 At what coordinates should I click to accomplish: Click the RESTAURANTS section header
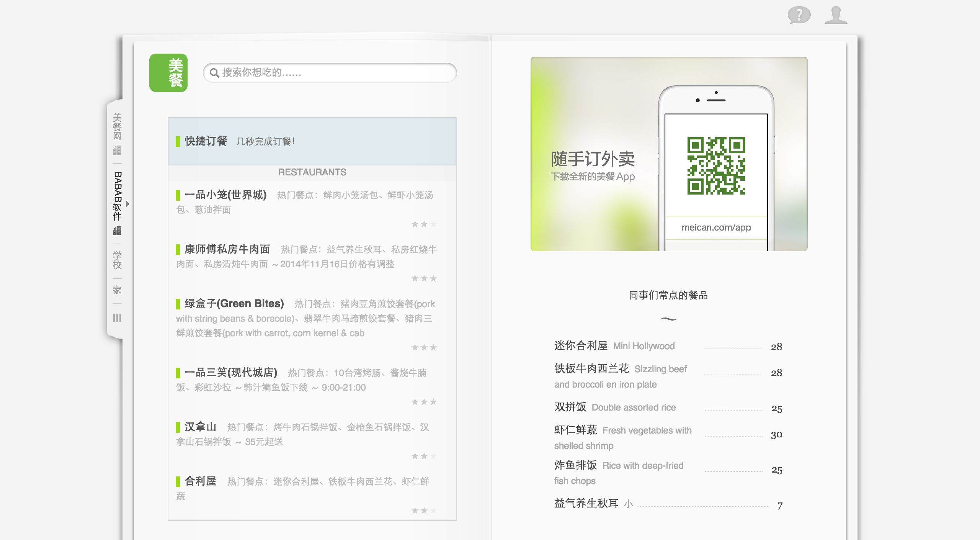pos(312,172)
